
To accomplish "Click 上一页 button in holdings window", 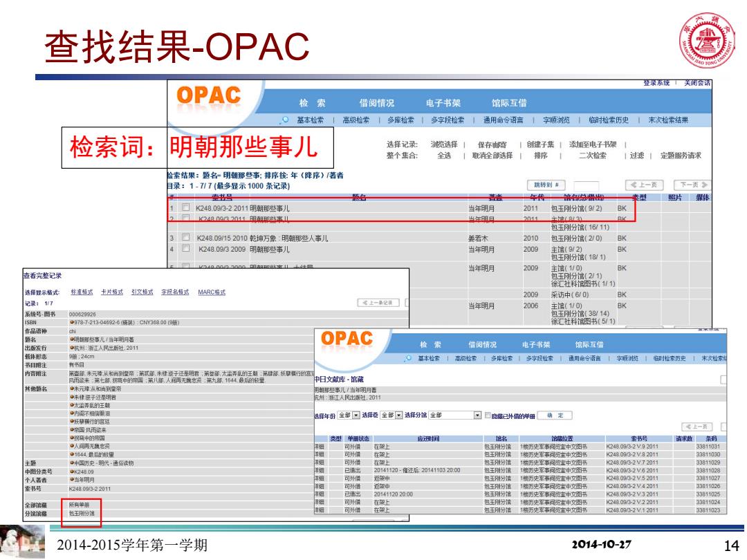I will (x=698, y=427).
